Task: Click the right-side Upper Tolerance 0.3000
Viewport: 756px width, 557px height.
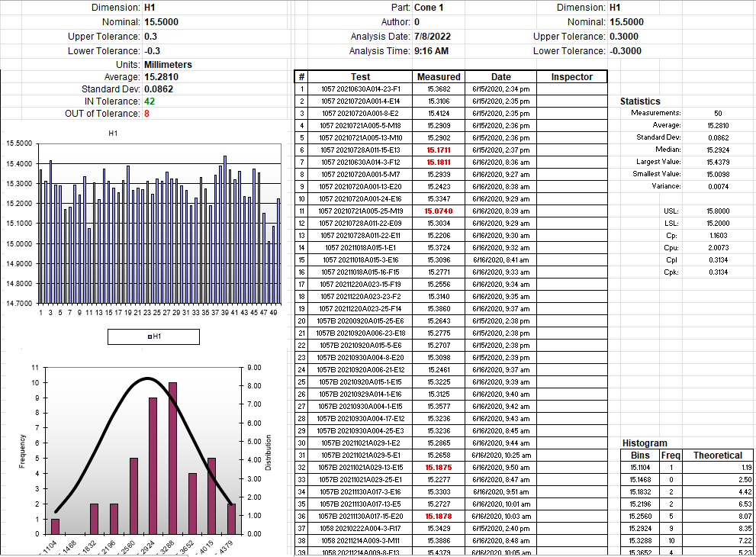Action: click(x=624, y=37)
